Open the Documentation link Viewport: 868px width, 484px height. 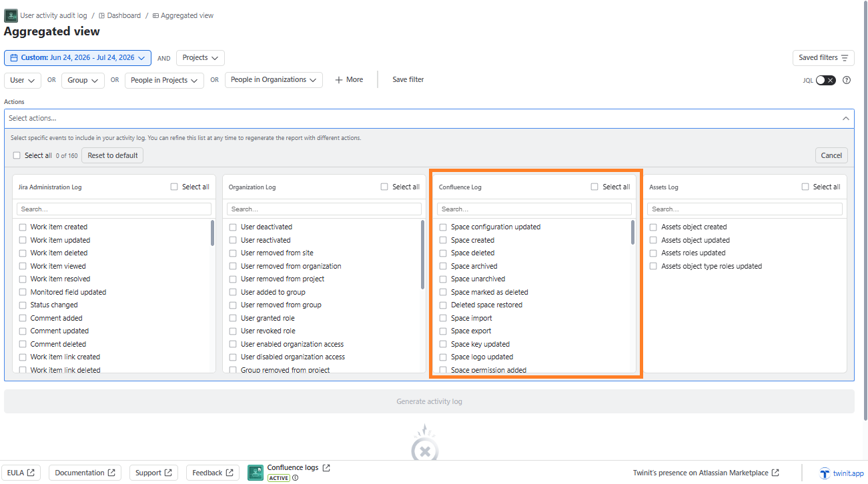point(85,473)
